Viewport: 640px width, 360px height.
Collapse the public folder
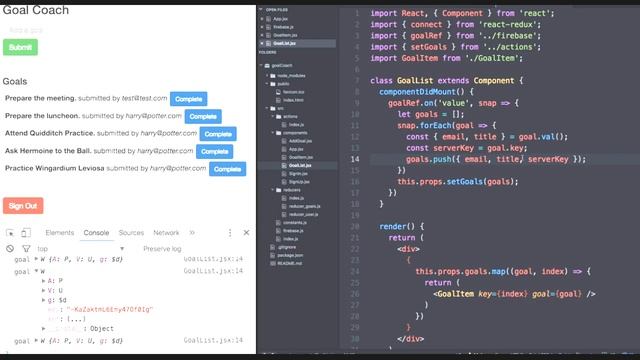click(267, 84)
